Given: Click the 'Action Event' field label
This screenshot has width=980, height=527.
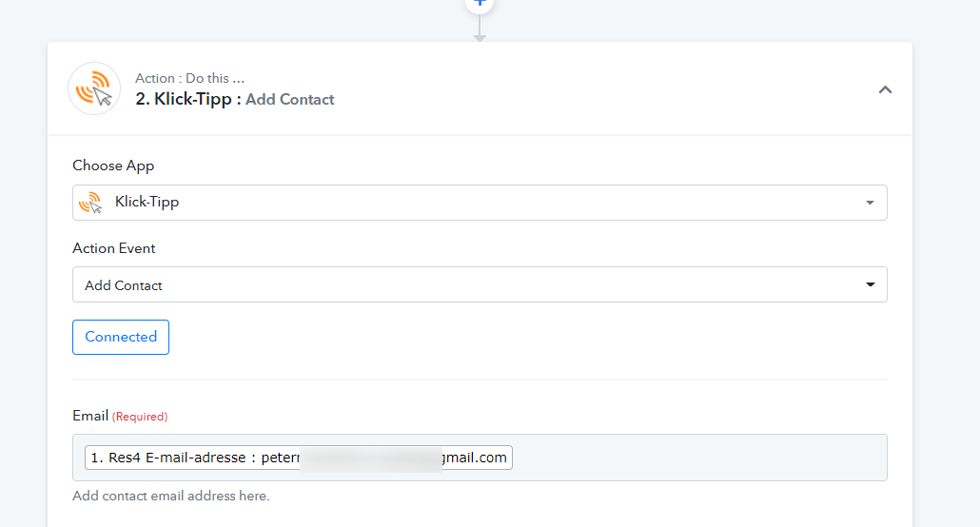Looking at the screenshot, I should click(x=114, y=248).
